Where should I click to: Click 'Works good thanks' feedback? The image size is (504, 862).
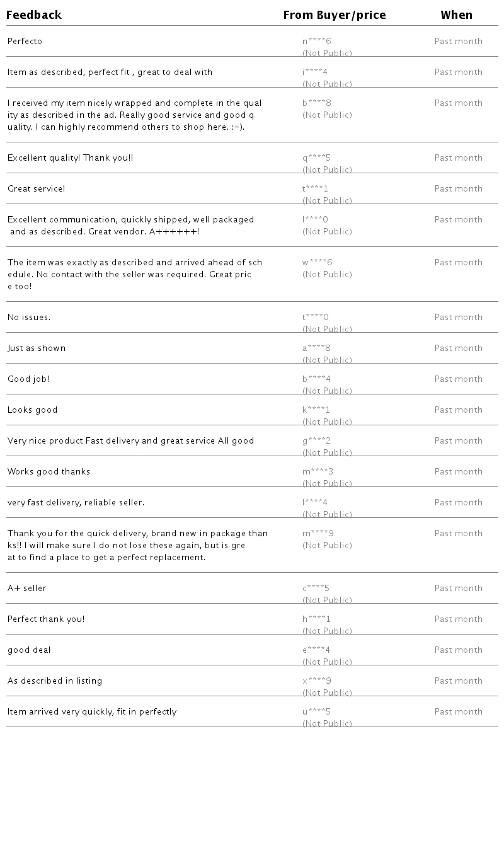tap(49, 472)
